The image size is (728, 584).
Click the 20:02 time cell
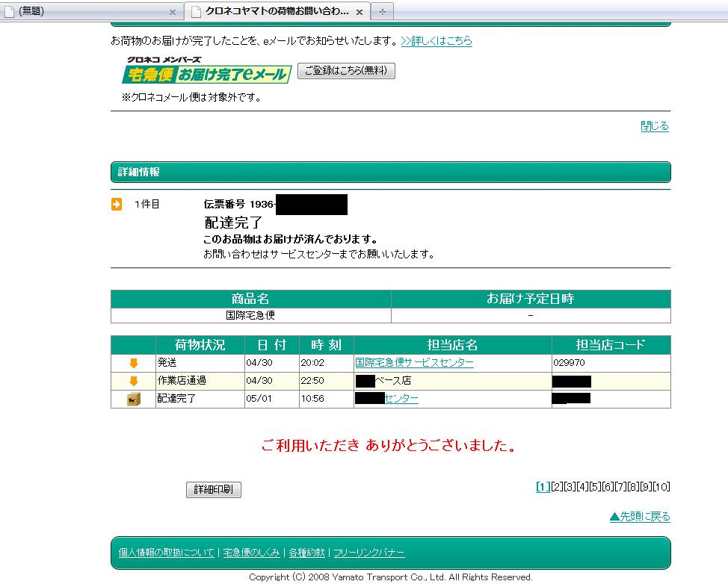pos(327,363)
